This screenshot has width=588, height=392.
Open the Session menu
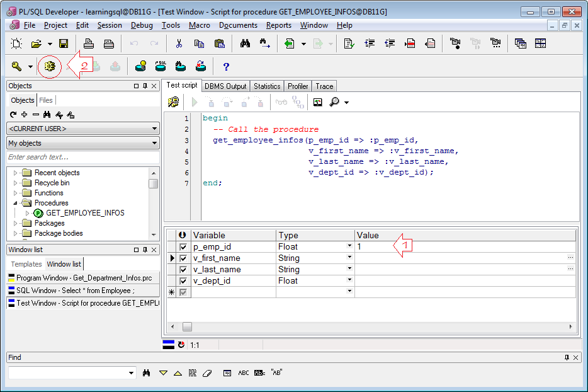click(x=110, y=25)
